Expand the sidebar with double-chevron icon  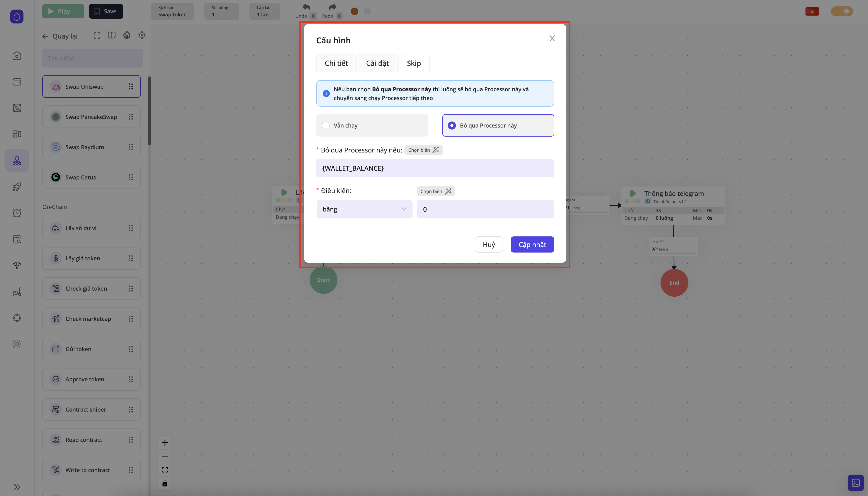click(17, 487)
